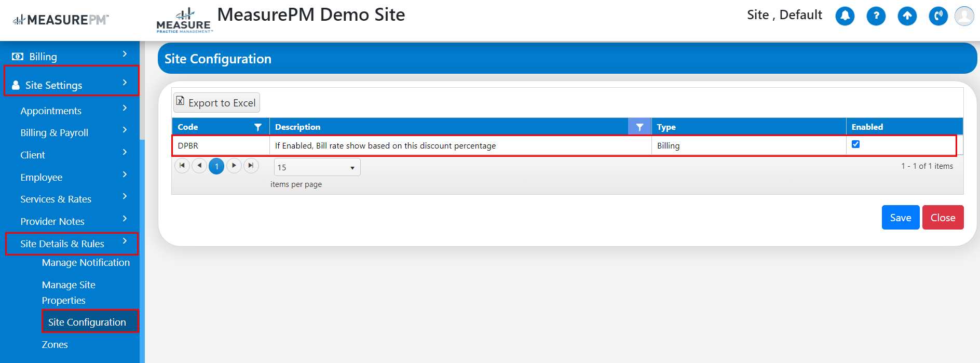Viewport: 980px width, 363px height.
Task: Click the Measure Practice Management logo
Action: (x=184, y=21)
